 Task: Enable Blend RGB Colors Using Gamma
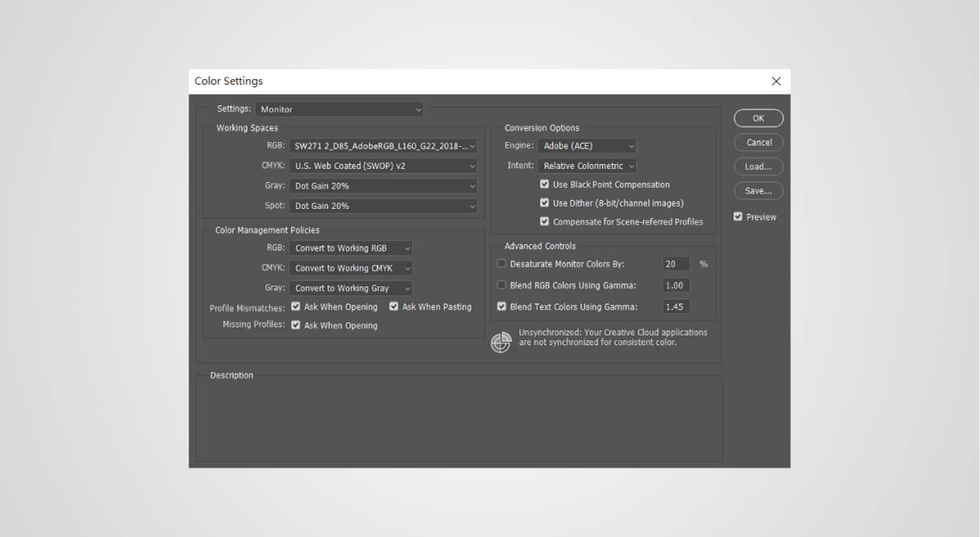[x=502, y=284]
